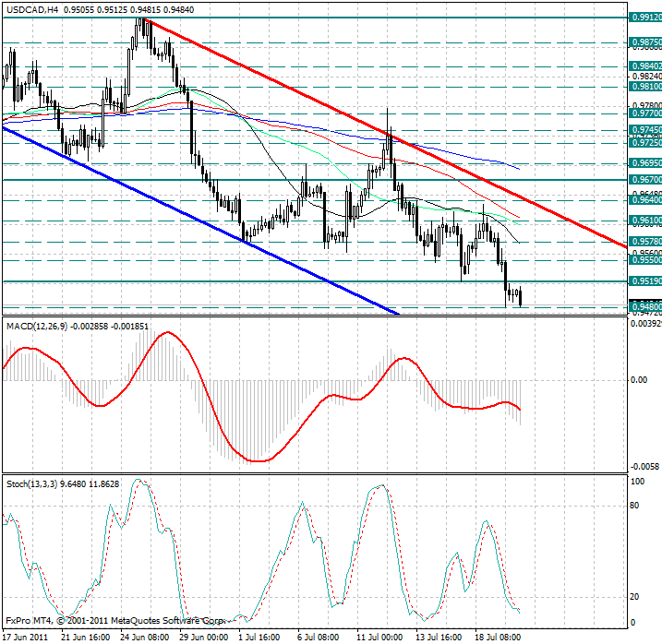Click the 29 Jun 00:00 date label
The height and width of the screenshot is (644, 662).
pos(203,637)
